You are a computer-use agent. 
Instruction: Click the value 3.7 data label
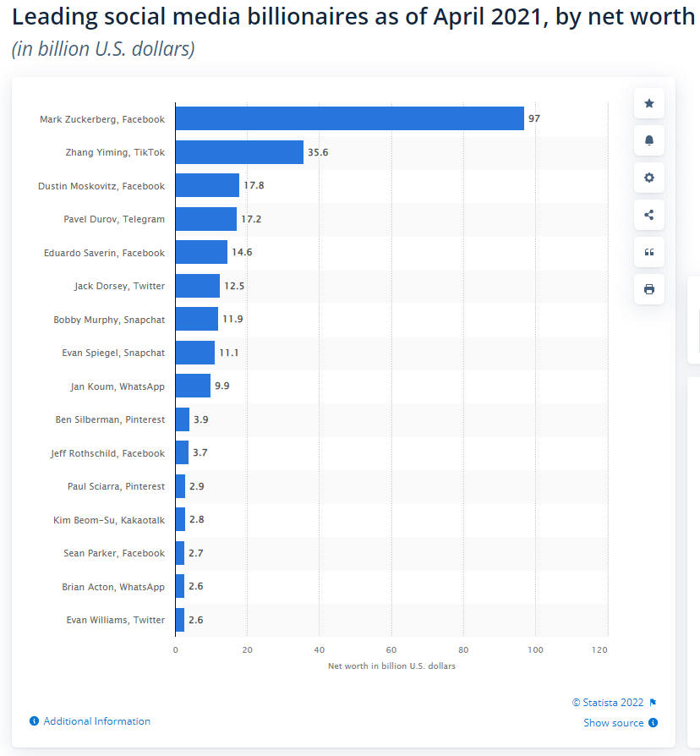(200, 452)
